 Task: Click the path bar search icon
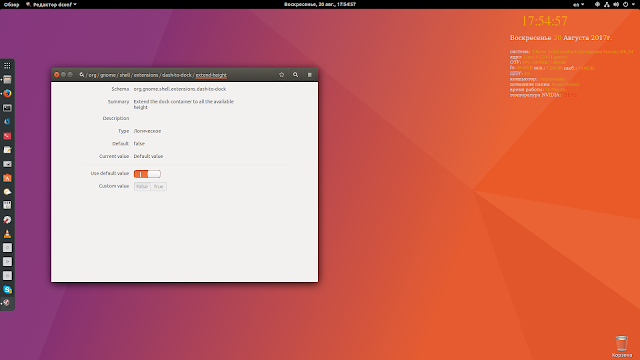[82, 75]
